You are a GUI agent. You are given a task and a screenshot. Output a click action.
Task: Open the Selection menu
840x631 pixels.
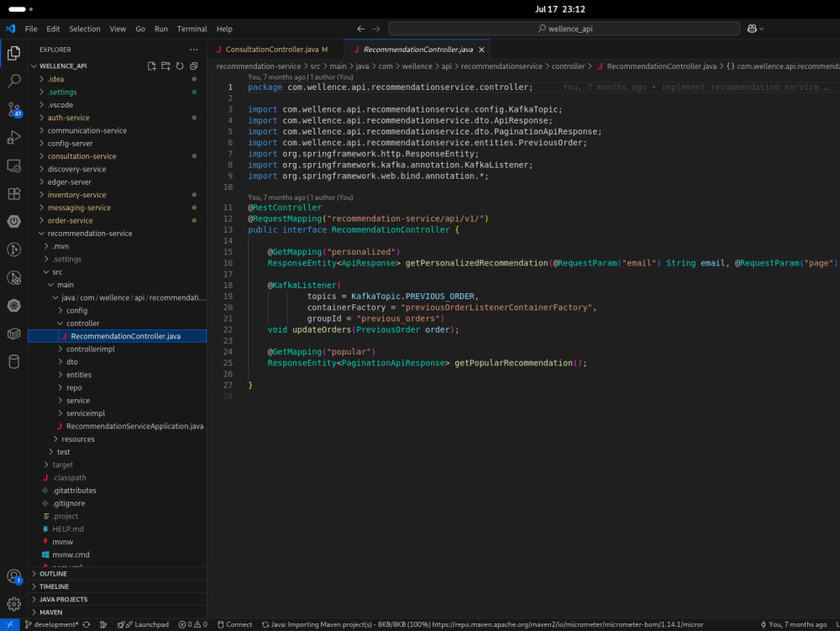tap(85, 29)
